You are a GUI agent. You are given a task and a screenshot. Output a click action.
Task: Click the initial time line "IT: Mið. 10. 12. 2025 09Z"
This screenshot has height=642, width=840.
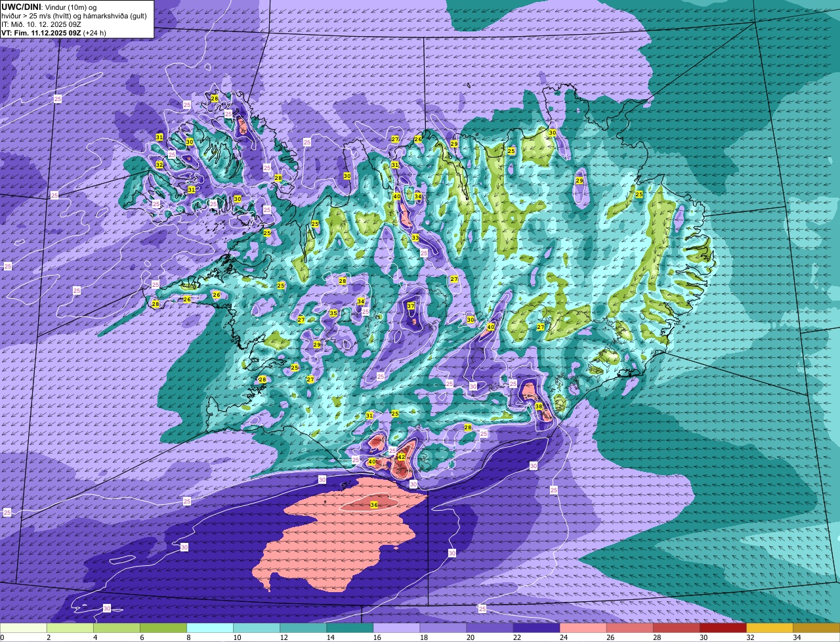tap(43, 24)
